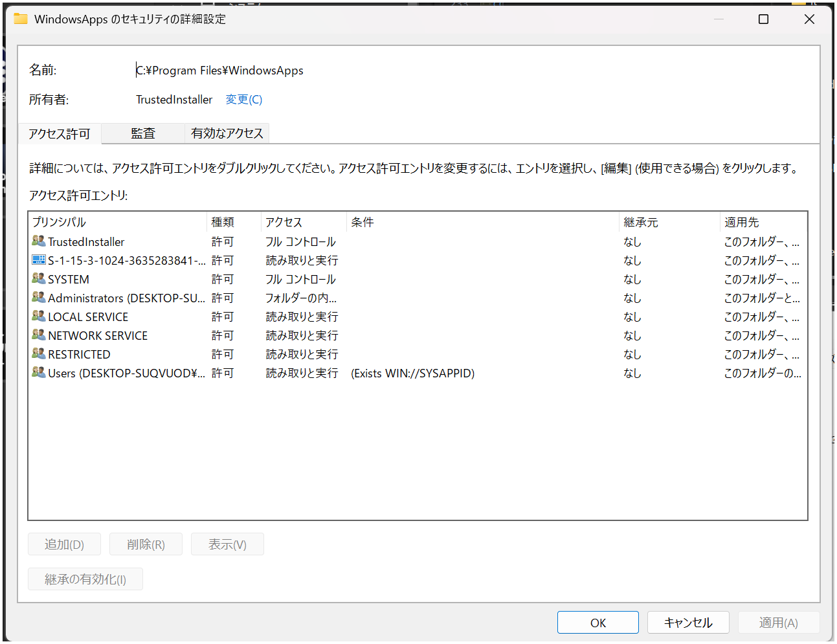The image size is (837, 644).
Task: Click the LOCAL SERVICE user icon
Action: point(38,316)
